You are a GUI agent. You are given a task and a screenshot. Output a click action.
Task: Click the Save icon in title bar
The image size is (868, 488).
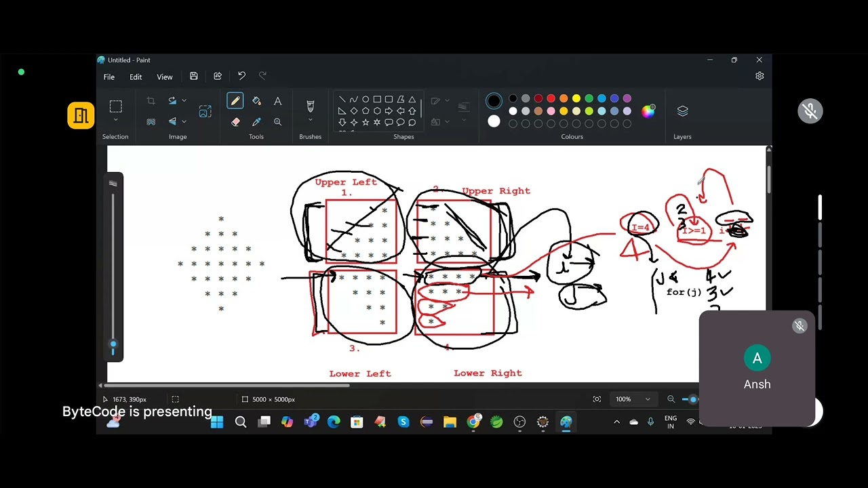[193, 76]
